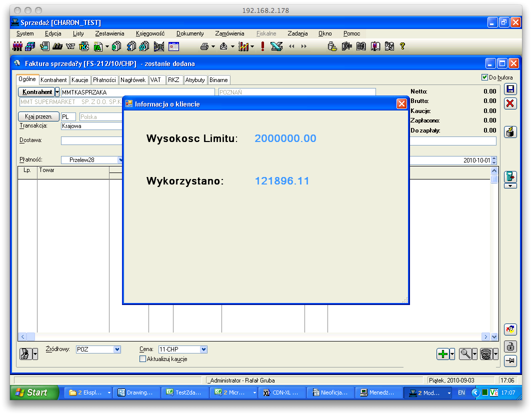Image resolution: width=532 pixels, height=415 pixels.
Task: Enable the Aktualizuj kaucje checkbox
Action: [142, 359]
